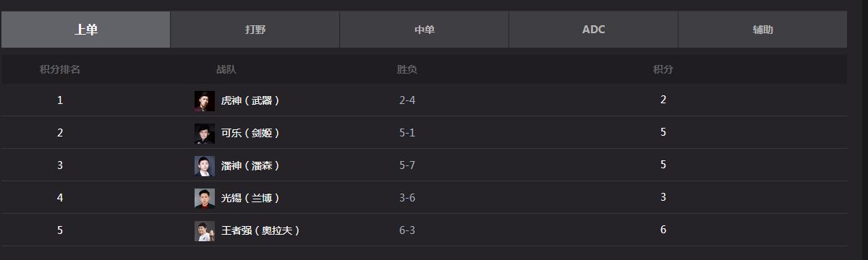Click 虎神 player avatar
This screenshot has width=868, height=260.
tap(205, 101)
